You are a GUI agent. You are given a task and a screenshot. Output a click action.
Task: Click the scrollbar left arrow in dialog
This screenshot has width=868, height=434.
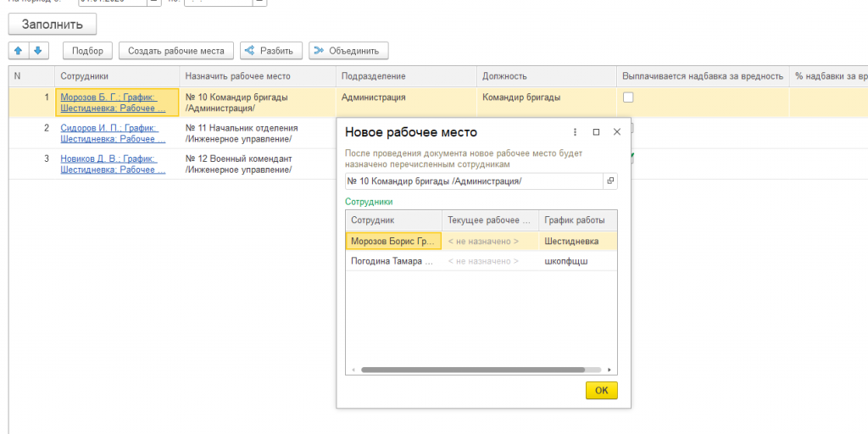click(x=353, y=370)
